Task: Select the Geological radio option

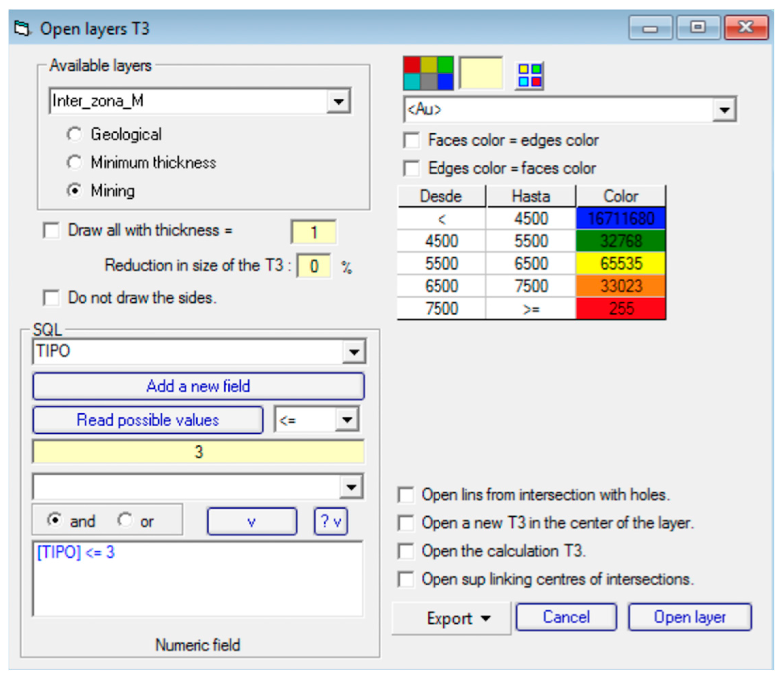Action: pyautogui.click(x=74, y=134)
